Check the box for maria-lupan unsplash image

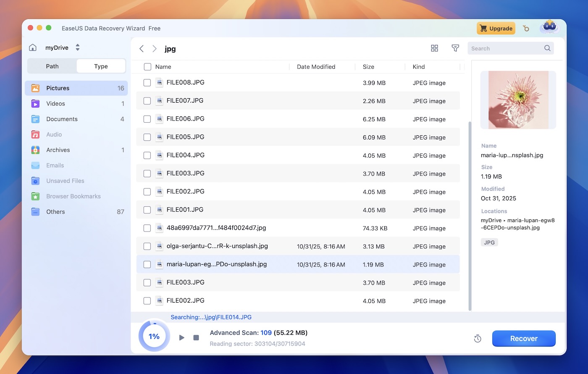click(147, 264)
